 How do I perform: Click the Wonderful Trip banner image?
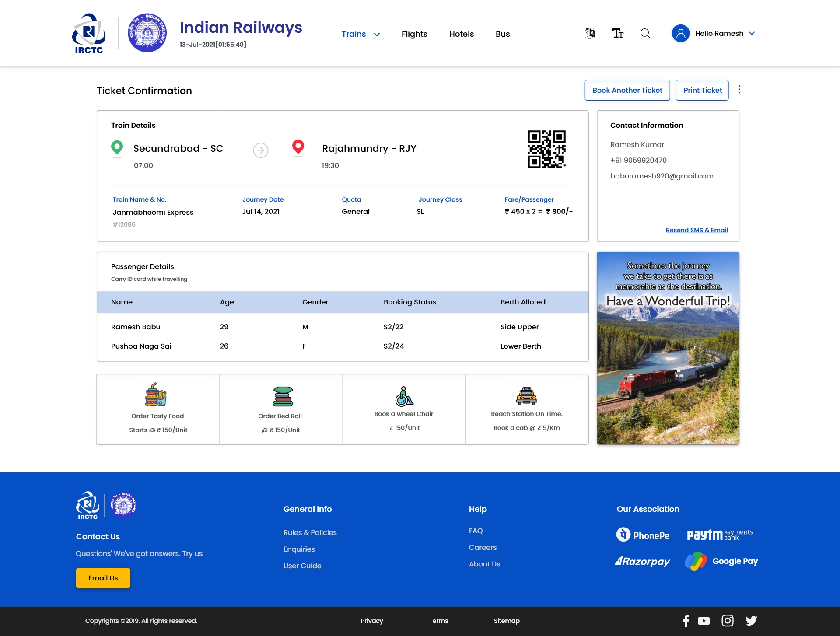coord(668,348)
